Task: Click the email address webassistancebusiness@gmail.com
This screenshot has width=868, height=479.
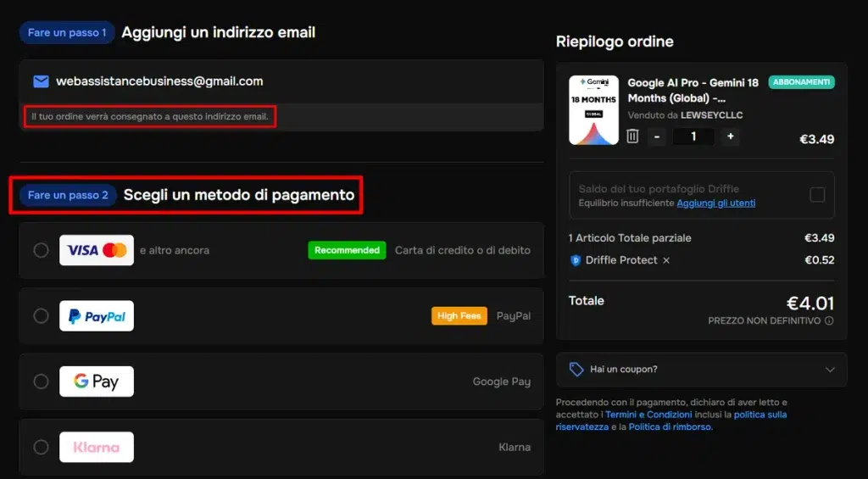Action: pos(159,81)
